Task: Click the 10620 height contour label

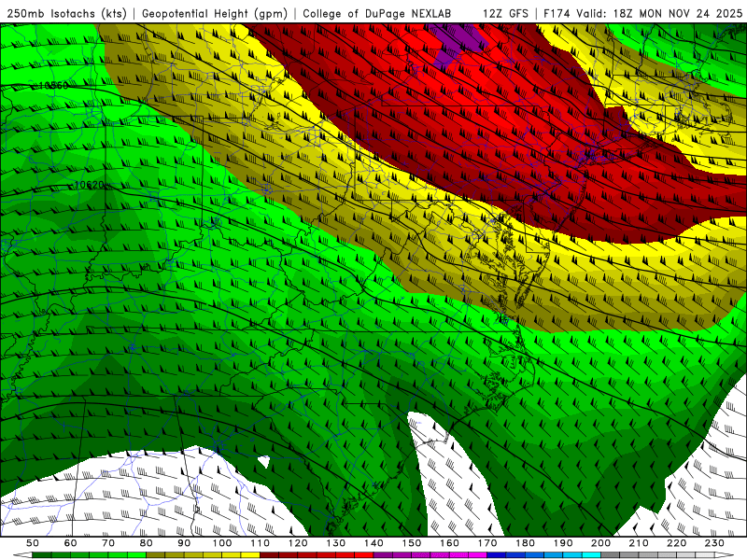Action: 89,185
